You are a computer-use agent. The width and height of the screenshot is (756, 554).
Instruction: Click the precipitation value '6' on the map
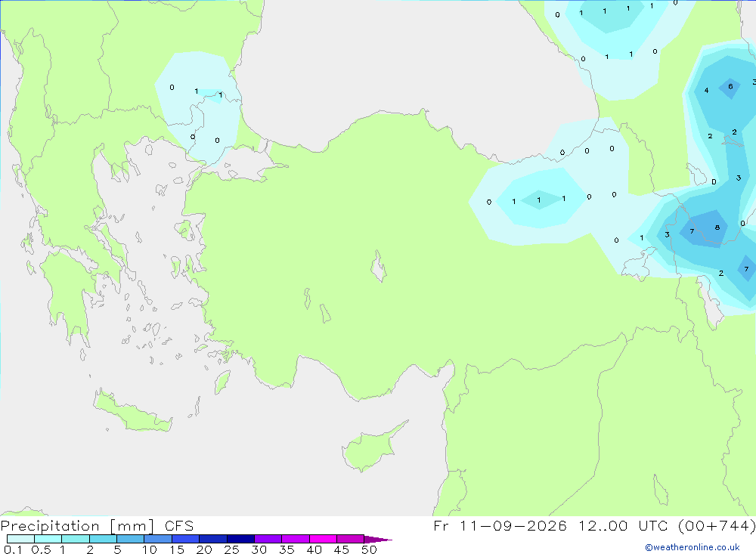[730, 86]
